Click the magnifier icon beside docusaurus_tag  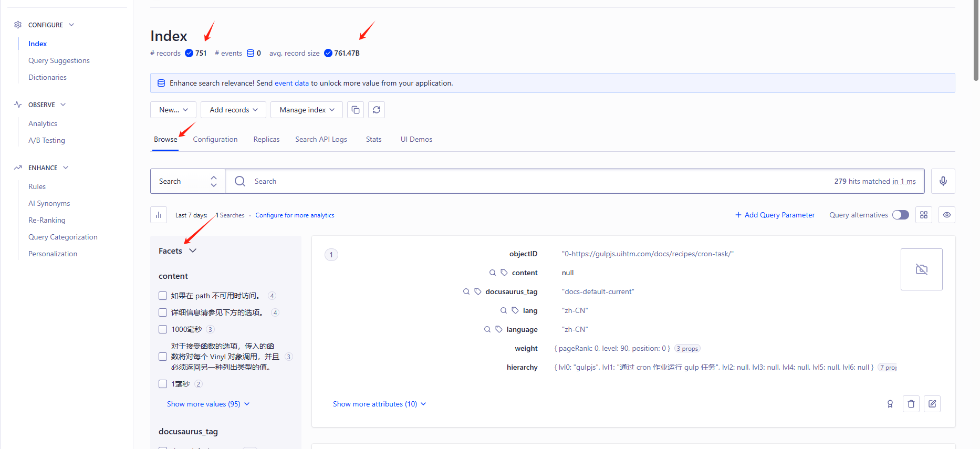[x=466, y=291]
